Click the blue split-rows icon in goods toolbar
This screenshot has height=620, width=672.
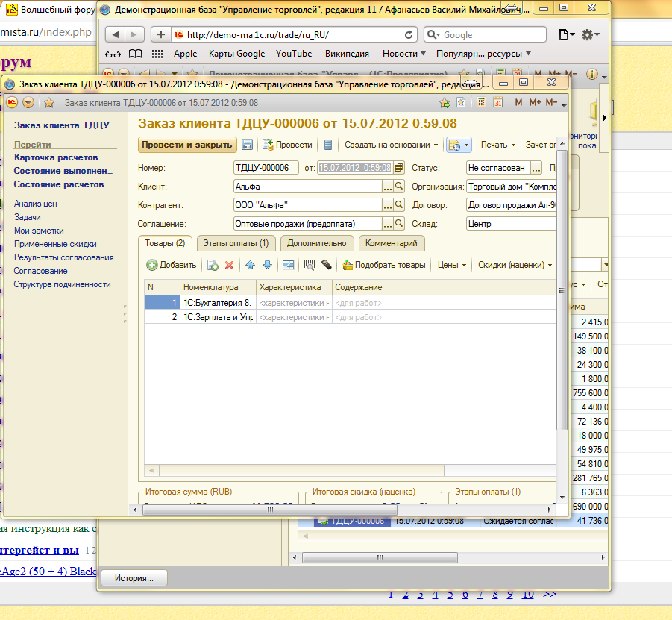point(289,265)
